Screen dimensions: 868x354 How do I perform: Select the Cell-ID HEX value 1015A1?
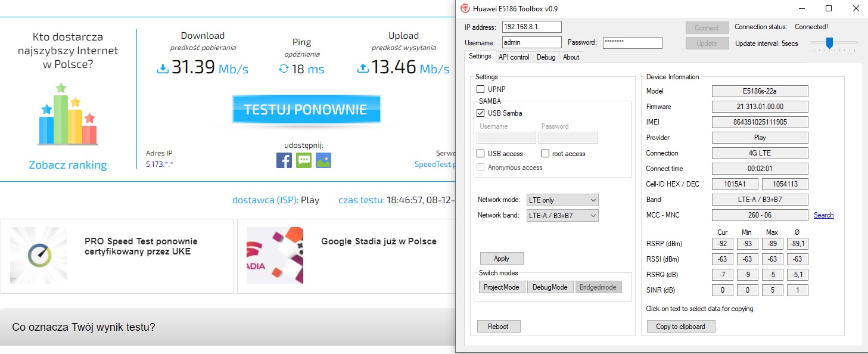pos(736,184)
